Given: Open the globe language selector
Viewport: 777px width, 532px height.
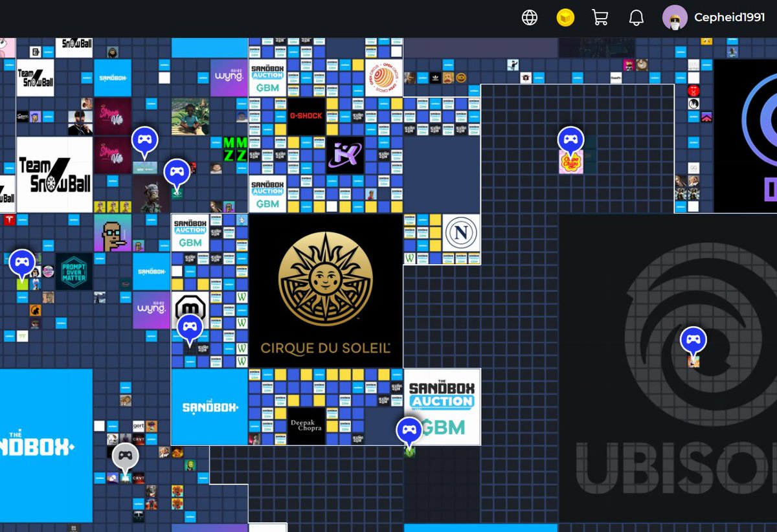Looking at the screenshot, I should tap(530, 17).
